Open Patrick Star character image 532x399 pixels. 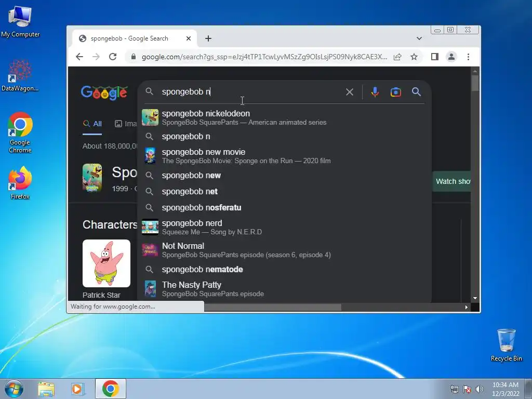point(106,263)
